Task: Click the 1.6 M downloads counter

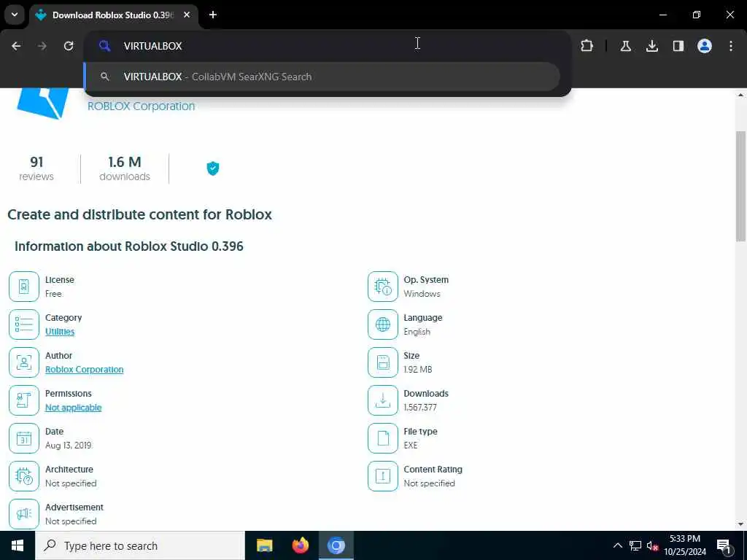Action: tap(124, 168)
